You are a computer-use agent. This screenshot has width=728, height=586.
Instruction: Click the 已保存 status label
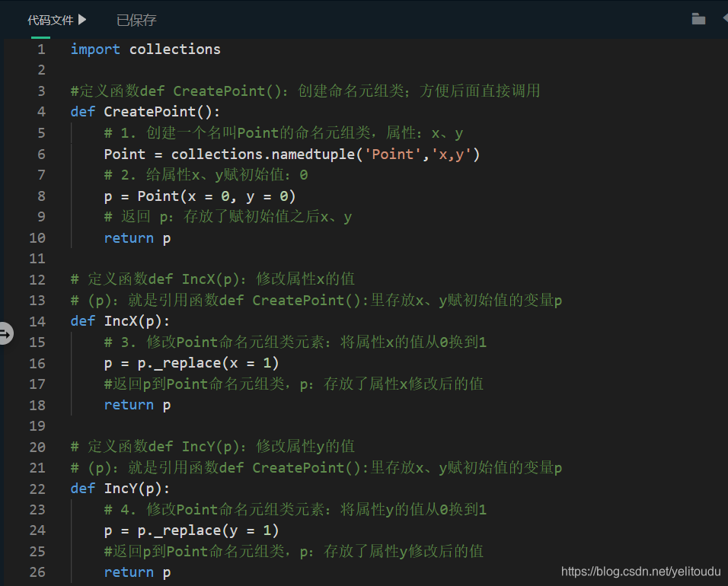(136, 20)
